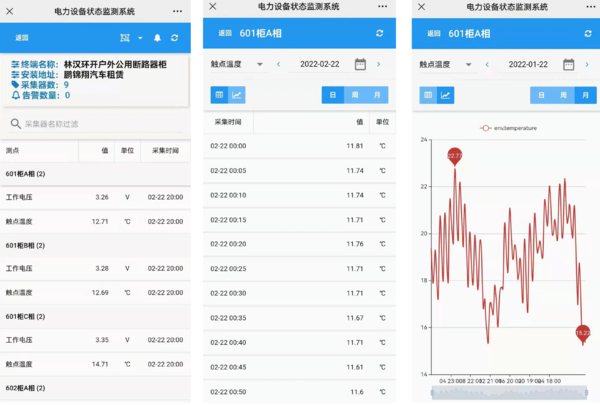Select 日 range tab in right panel

pyautogui.click(x=541, y=95)
